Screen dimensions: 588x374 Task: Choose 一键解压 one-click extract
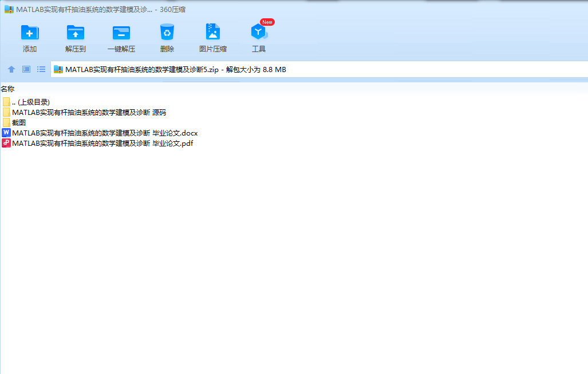coord(121,33)
